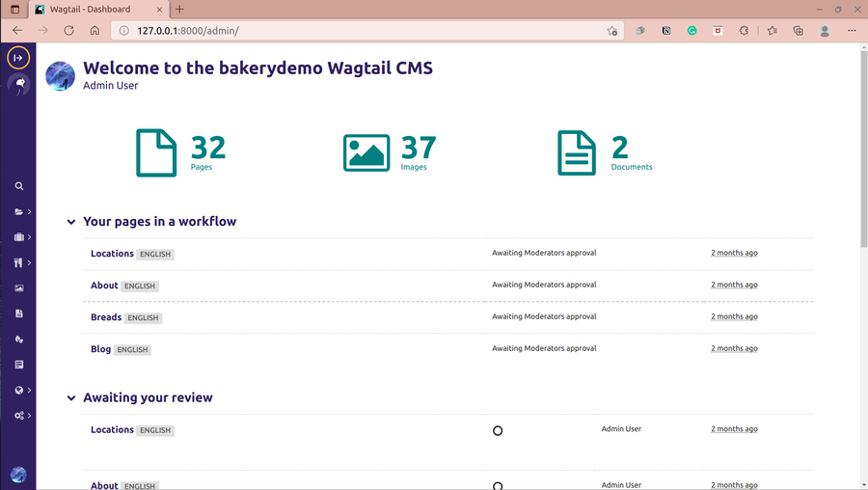The width and height of the screenshot is (868, 490).
Task: Open browser collections
Action: click(x=799, y=31)
